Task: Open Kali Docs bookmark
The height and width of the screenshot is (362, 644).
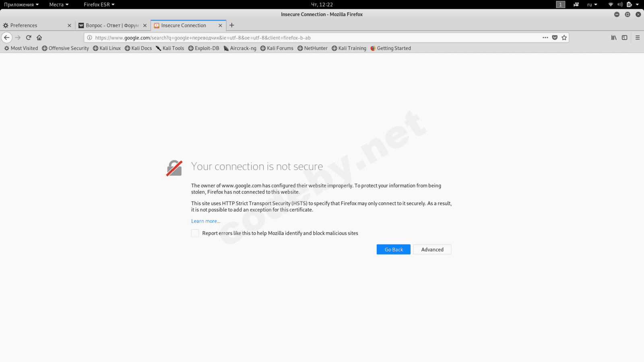Action: (138, 48)
